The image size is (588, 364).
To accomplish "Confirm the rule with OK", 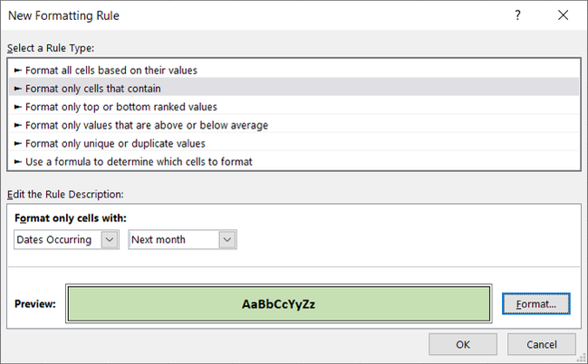I will pyautogui.click(x=463, y=344).
